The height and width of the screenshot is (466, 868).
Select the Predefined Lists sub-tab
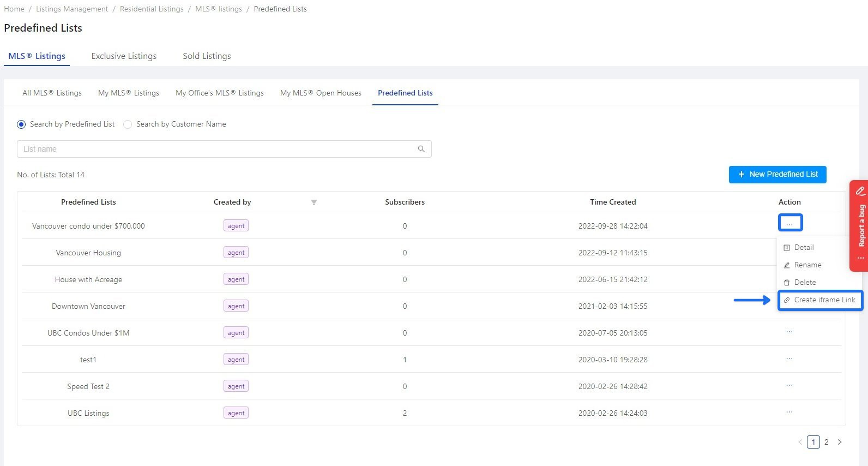point(405,93)
